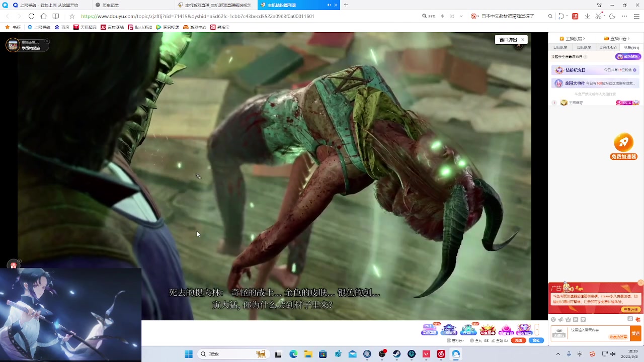Image resolution: width=644 pixels, height=362 pixels.
Task: Click the browser download arrow icon
Action: 587,16
